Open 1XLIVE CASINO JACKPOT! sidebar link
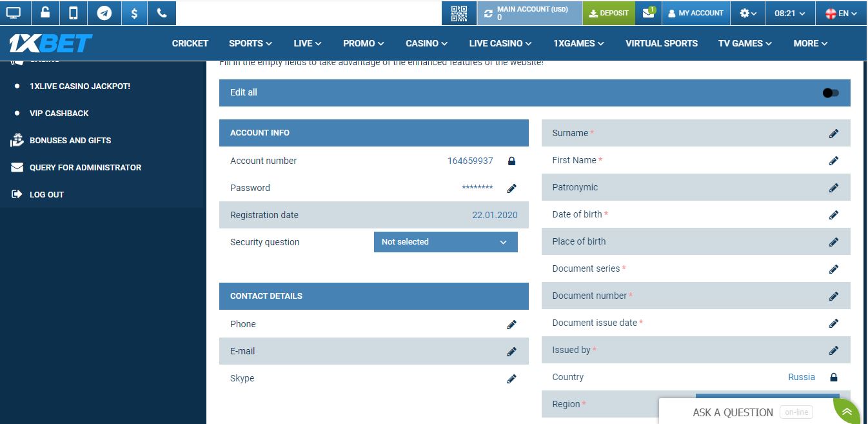The image size is (868, 424). (80, 86)
